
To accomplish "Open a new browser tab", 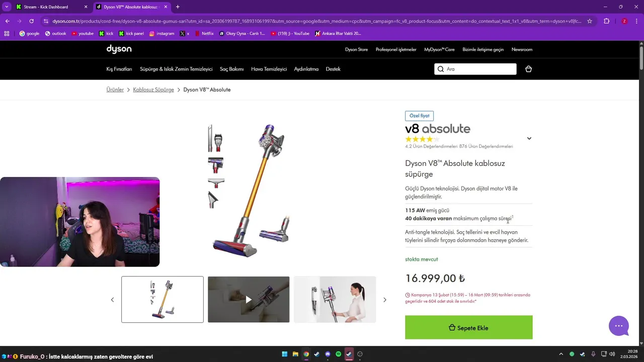I will pyautogui.click(x=178, y=7).
